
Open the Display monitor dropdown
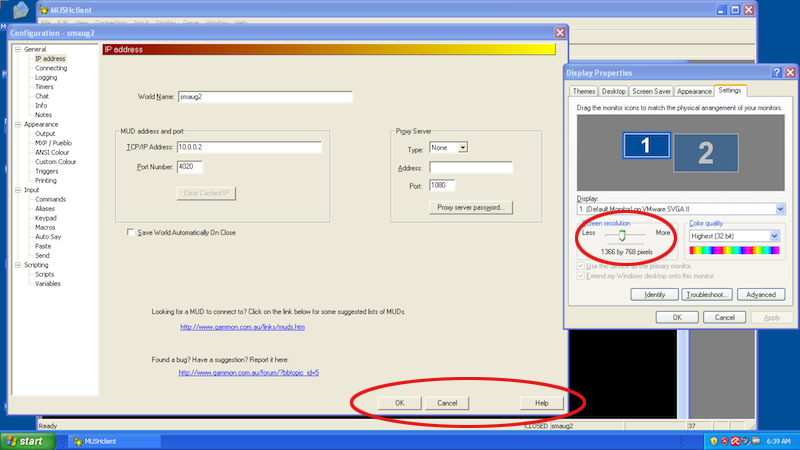point(780,209)
